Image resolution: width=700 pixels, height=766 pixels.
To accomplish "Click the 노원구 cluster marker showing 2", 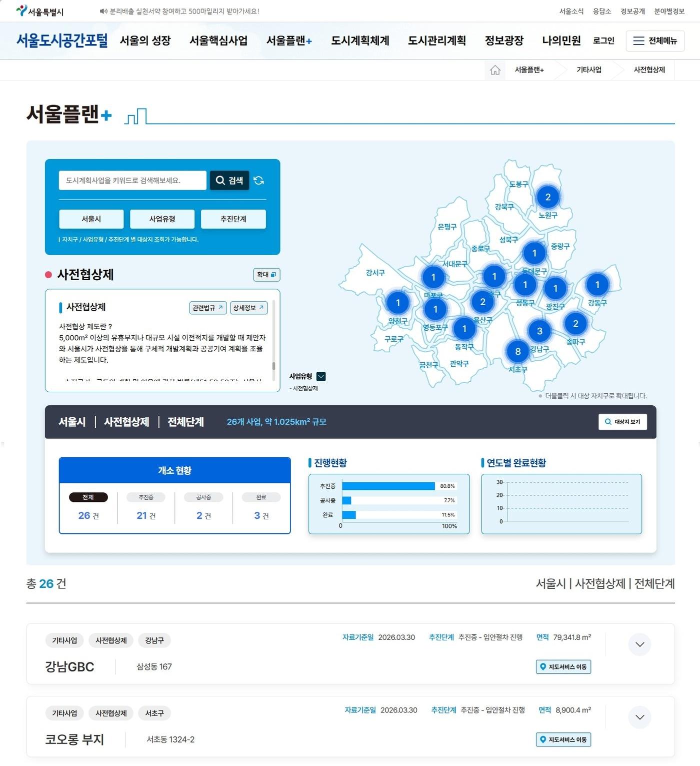I will coord(547,197).
